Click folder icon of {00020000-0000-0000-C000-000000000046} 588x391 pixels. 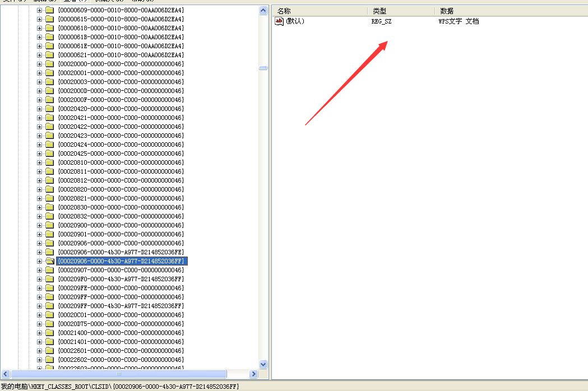tap(49, 64)
